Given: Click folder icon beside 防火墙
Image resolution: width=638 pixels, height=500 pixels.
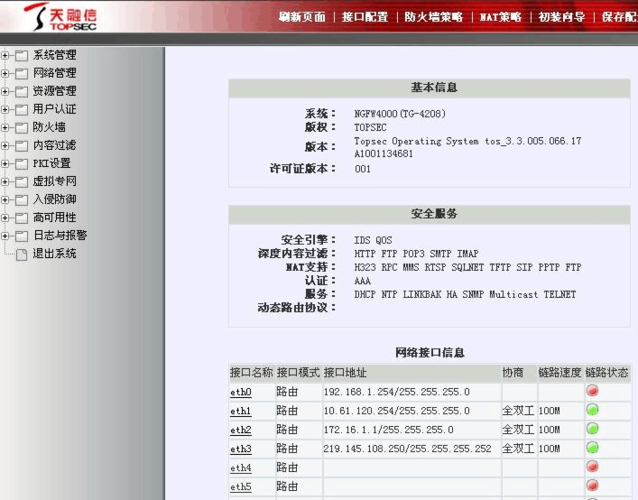Looking at the screenshot, I should [x=22, y=128].
